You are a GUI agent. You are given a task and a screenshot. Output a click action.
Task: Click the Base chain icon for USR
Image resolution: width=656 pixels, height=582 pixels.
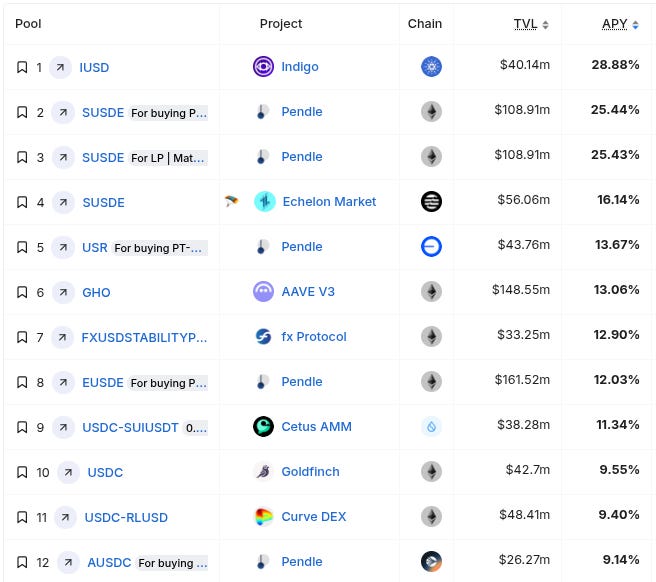tap(431, 246)
